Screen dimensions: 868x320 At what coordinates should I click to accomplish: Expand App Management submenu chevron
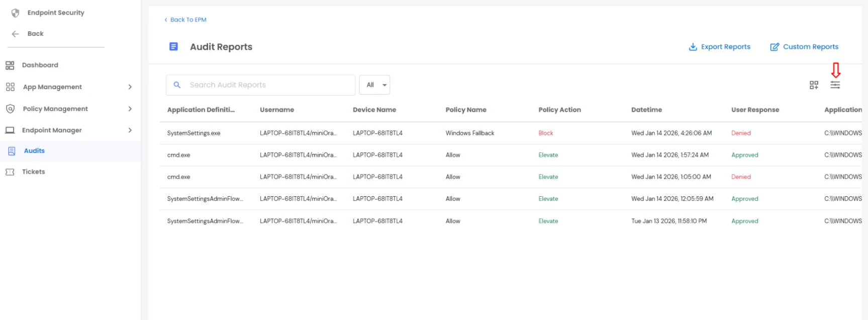[x=130, y=87]
